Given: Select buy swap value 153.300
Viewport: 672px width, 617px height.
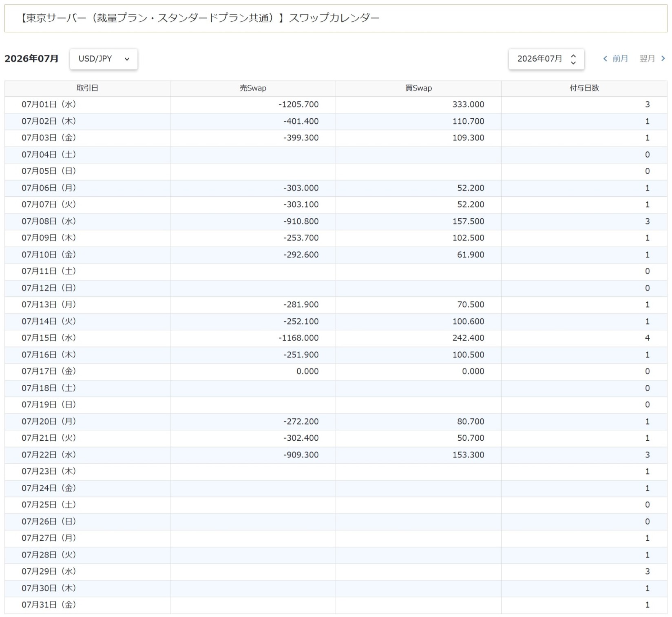Looking at the screenshot, I should tap(468, 455).
